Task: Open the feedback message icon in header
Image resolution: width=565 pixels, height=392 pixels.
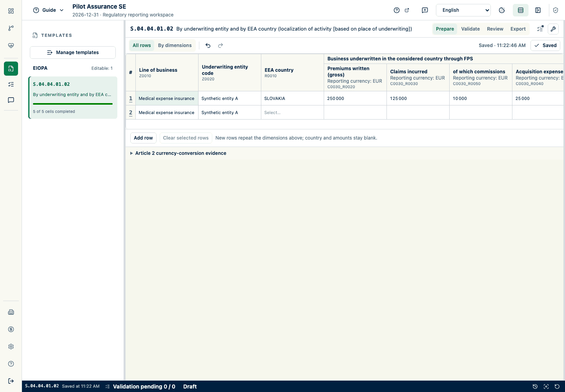Action: pyautogui.click(x=425, y=10)
